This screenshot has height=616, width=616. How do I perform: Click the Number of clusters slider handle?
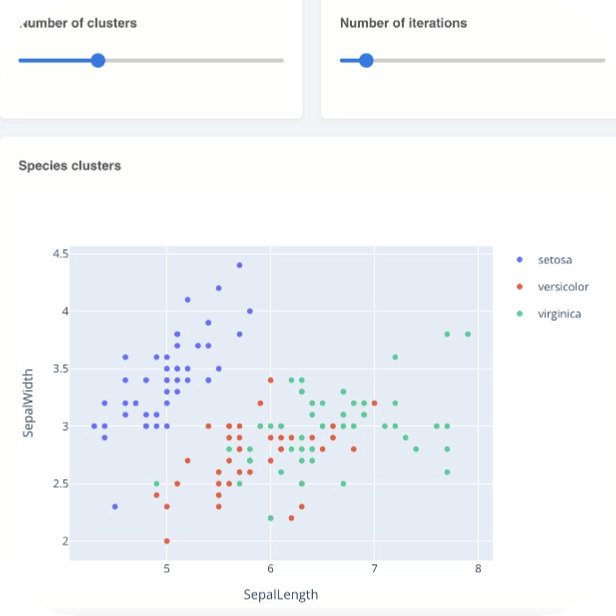point(98,60)
